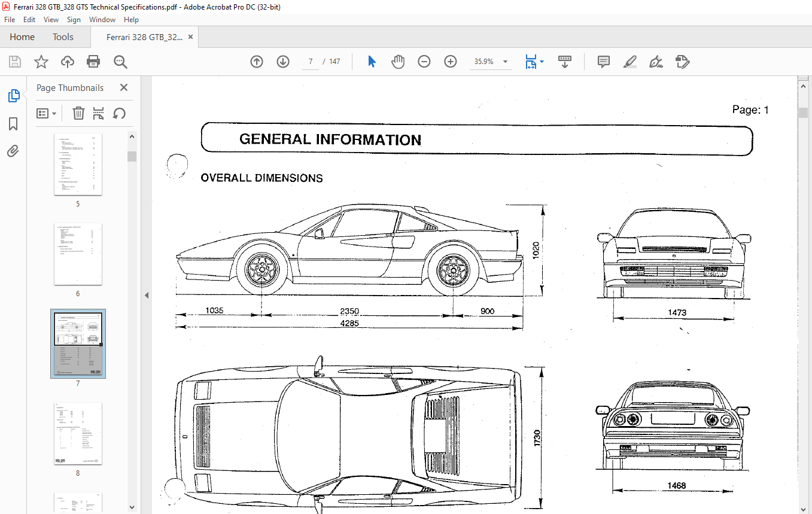Open the Edit menu

click(x=29, y=20)
